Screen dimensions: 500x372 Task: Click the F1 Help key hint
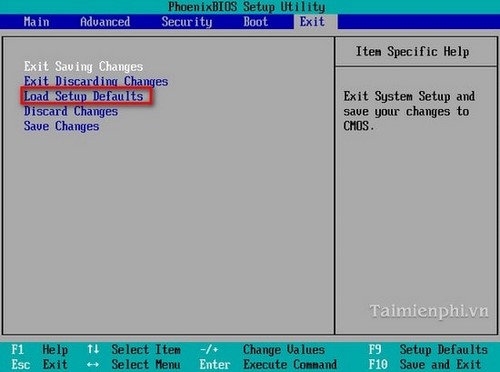click(x=40, y=350)
